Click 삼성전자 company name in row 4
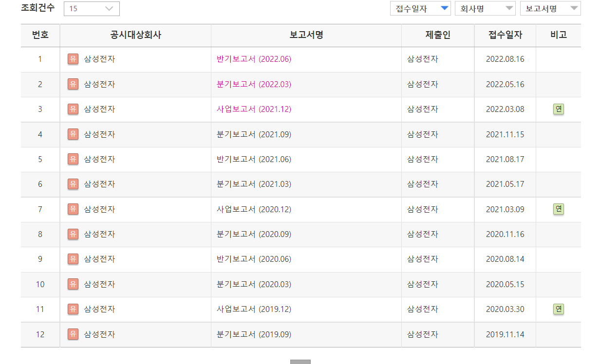 pyautogui.click(x=99, y=134)
